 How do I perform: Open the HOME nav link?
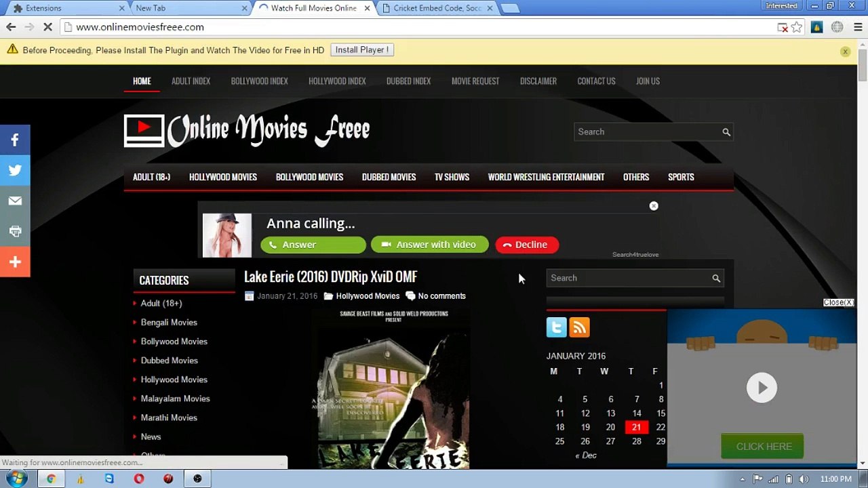[x=142, y=81]
